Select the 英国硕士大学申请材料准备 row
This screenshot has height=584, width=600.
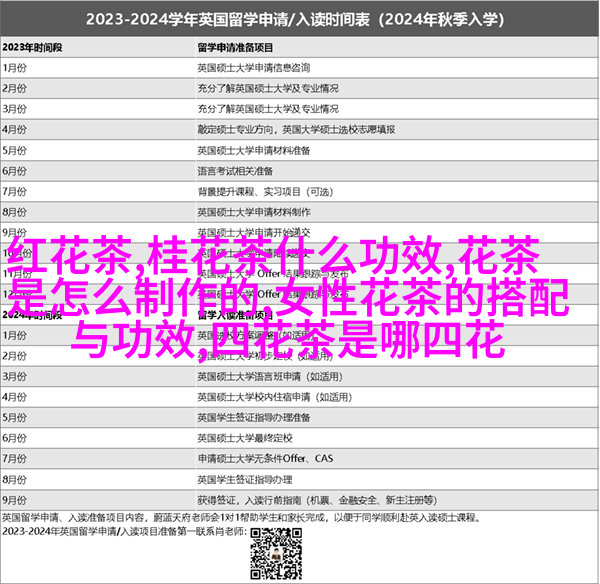coord(254,150)
